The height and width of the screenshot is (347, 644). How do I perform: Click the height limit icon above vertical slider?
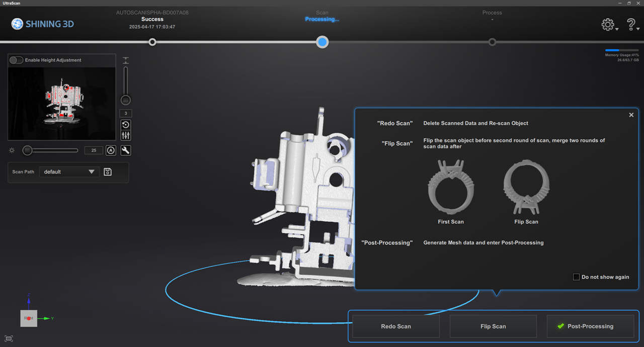click(x=126, y=60)
